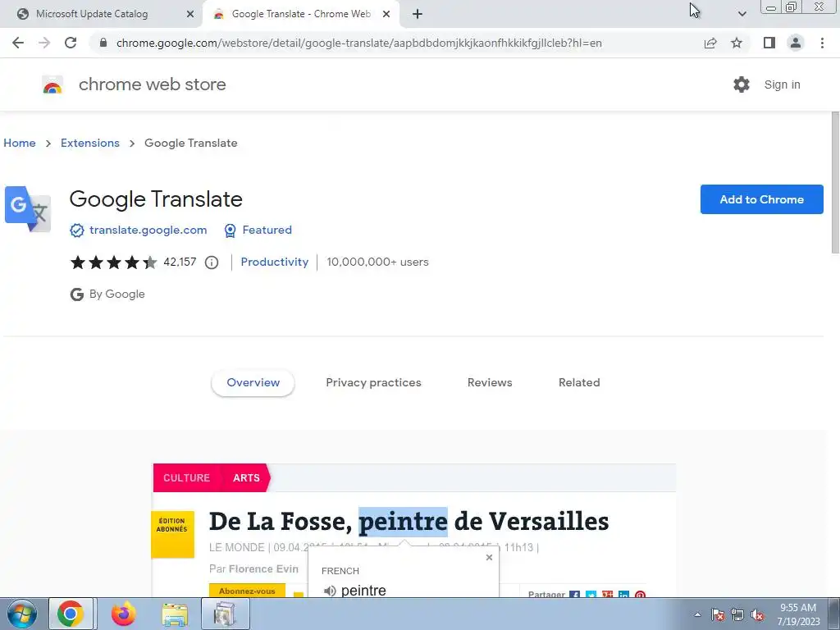Click the padlock site info icon

point(103,43)
